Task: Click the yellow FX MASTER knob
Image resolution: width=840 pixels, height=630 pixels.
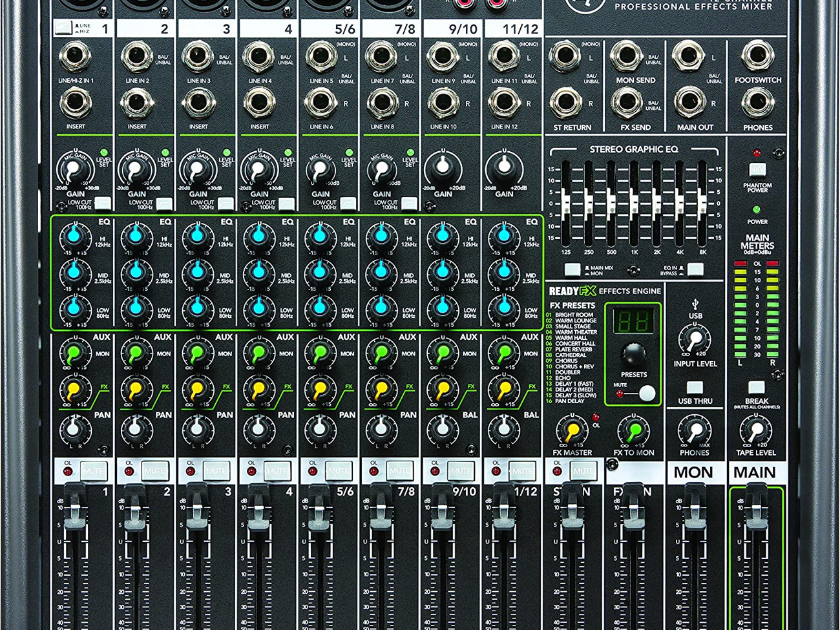Action: (572, 430)
